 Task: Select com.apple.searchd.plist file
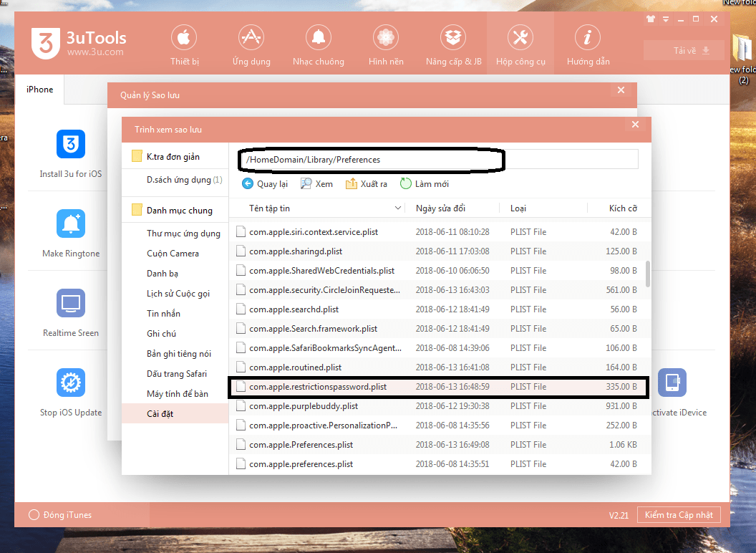437,309
